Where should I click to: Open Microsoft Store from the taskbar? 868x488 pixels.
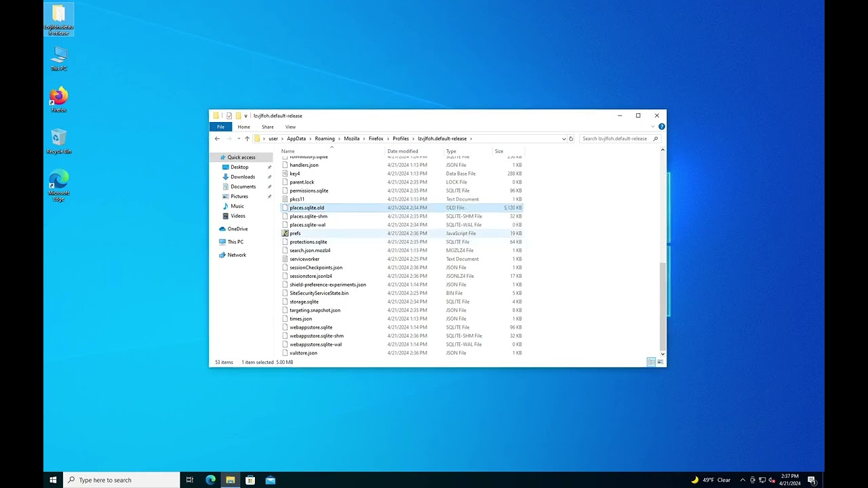[x=250, y=480]
